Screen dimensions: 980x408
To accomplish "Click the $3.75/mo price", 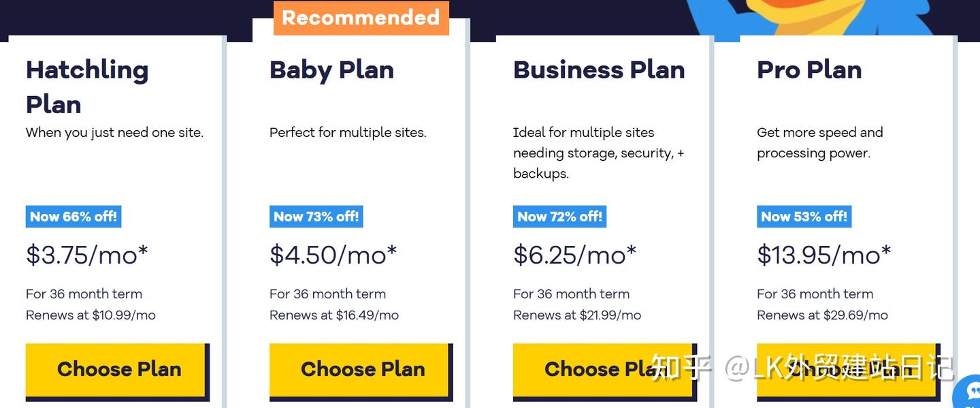I will pyautogui.click(x=87, y=255).
